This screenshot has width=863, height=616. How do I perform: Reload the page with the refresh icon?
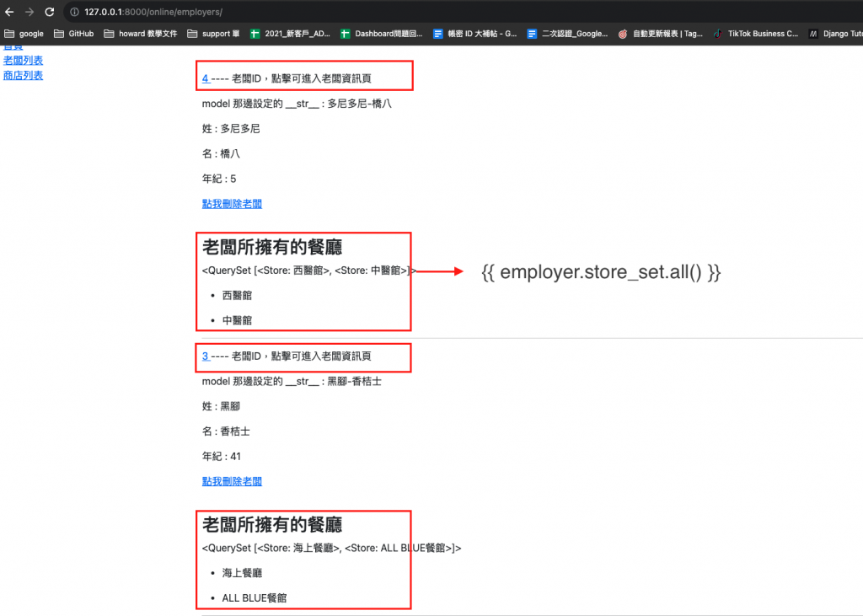point(50,12)
